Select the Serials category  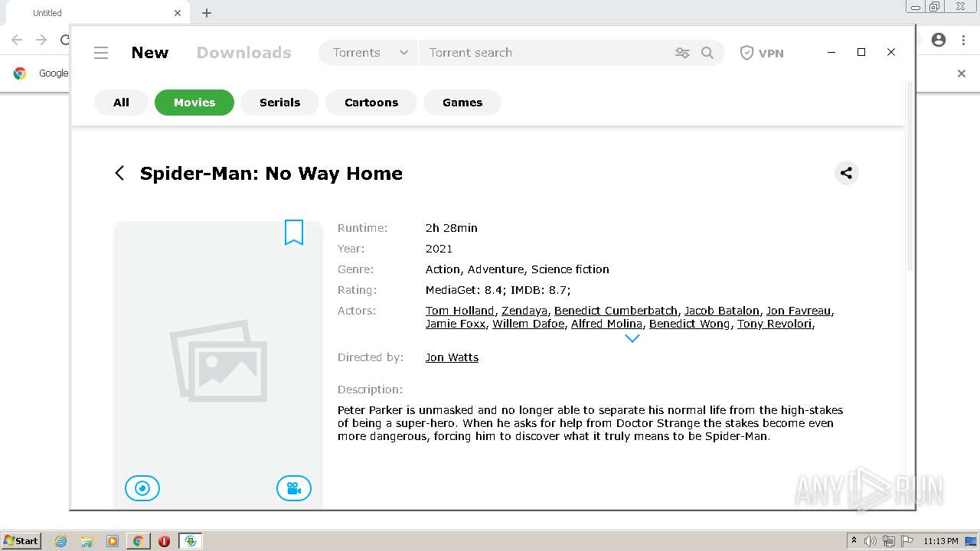[279, 103]
